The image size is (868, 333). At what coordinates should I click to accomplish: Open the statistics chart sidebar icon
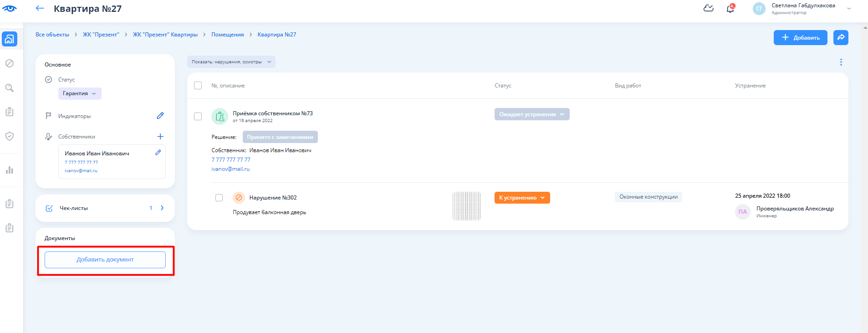(9, 170)
